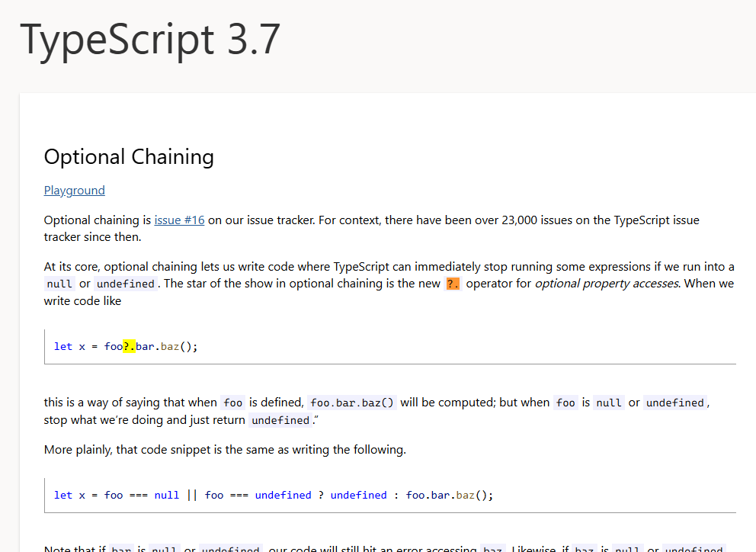The height and width of the screenshot is (552, 756).
Task: Follow the issue #16 link
Action: 179,220
